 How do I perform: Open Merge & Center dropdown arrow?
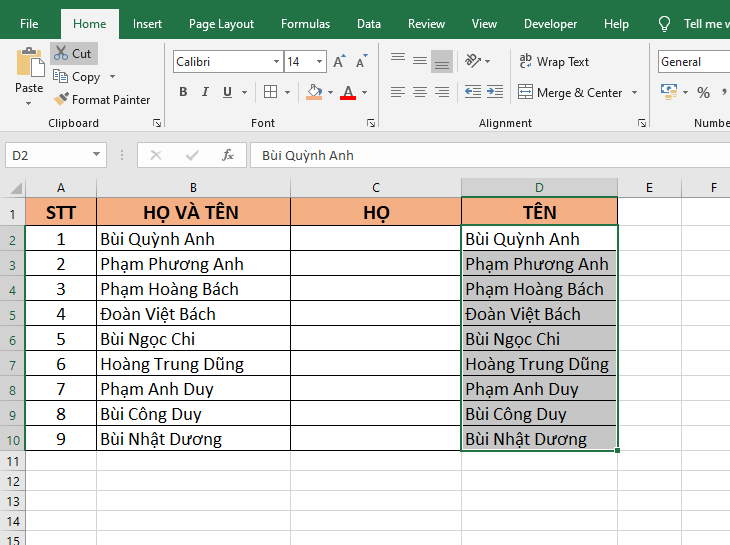(x=633, y=93)
